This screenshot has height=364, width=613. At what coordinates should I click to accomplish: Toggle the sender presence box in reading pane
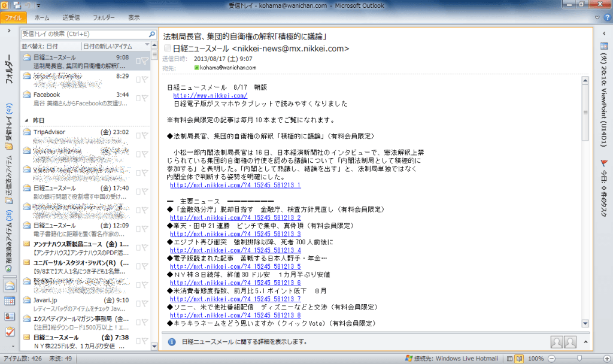pos(168,48)
